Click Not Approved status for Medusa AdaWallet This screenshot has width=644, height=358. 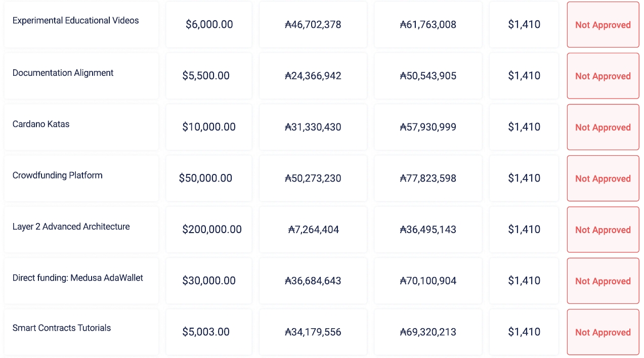[603, 281]
